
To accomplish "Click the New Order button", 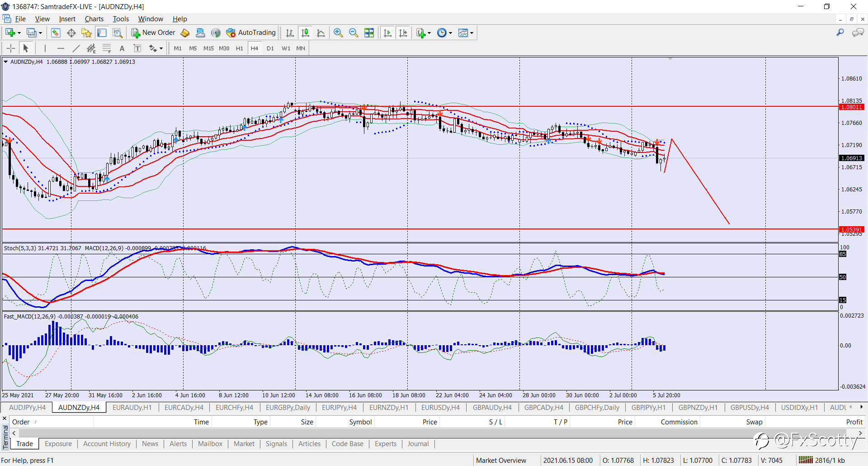I will pos(153,33).
